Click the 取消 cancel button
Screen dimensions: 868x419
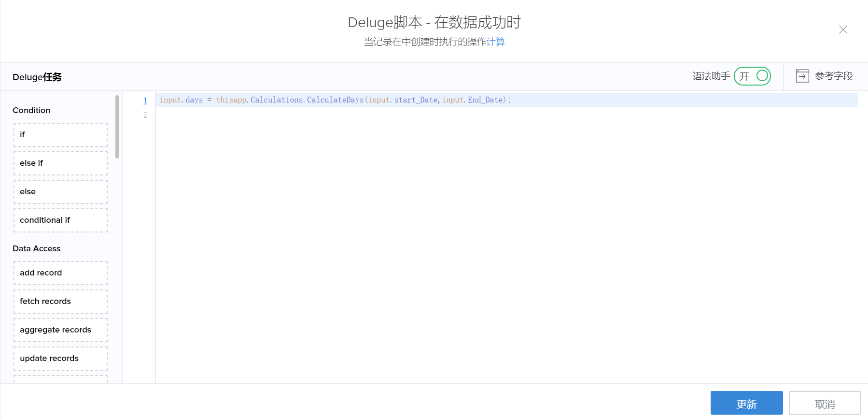click(x=825, y=403)
